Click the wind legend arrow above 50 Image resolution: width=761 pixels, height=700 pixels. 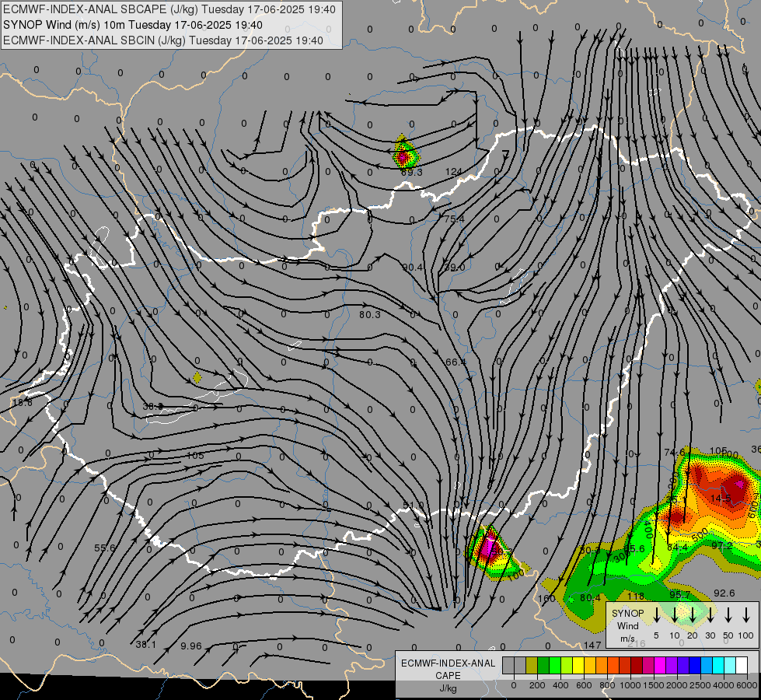(x=728, y=615)
